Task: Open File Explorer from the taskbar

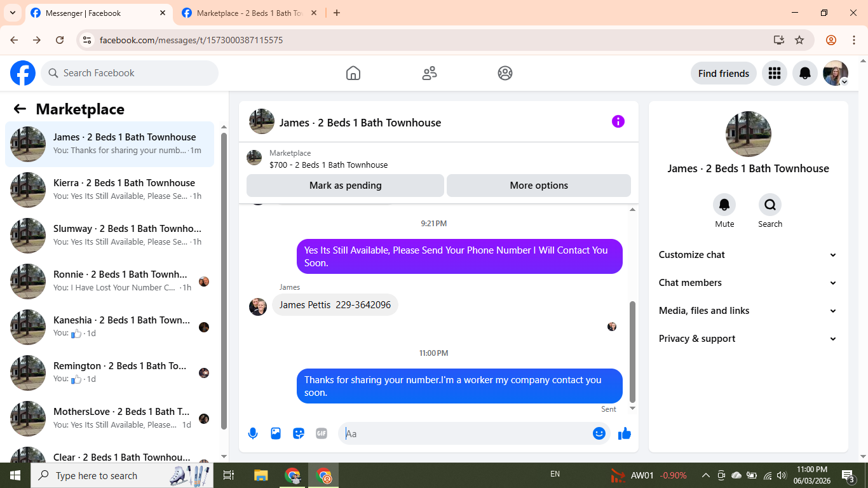Action: pos(261,475)
